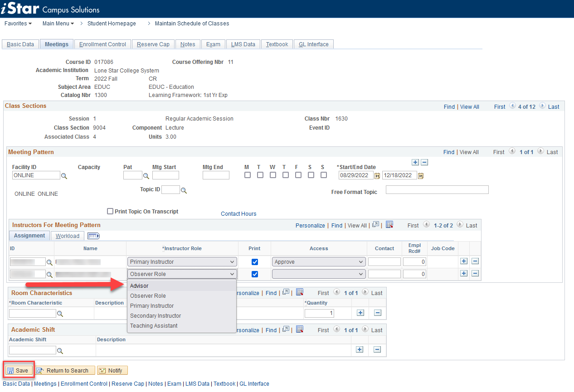Choose Primary Instructor from role list

click(182, 306)
